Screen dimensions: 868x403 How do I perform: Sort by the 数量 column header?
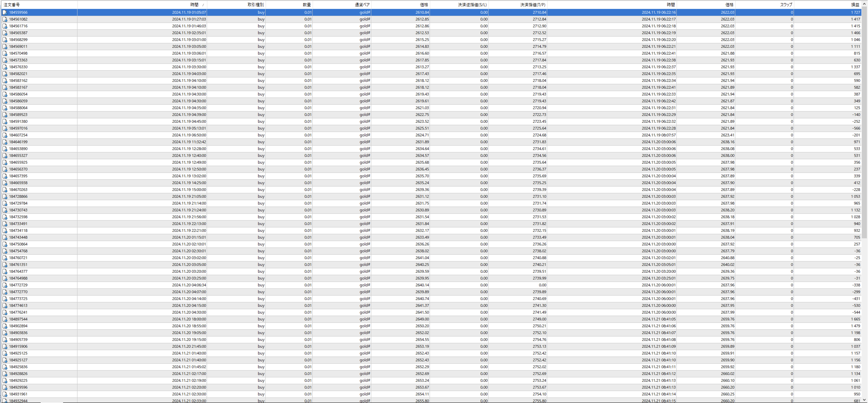tap(307, 5)
